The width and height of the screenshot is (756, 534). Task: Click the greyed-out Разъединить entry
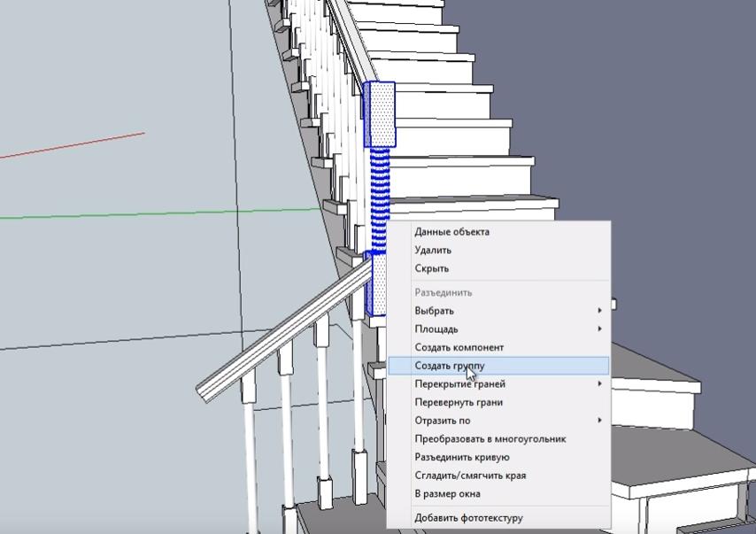[444, 292]
